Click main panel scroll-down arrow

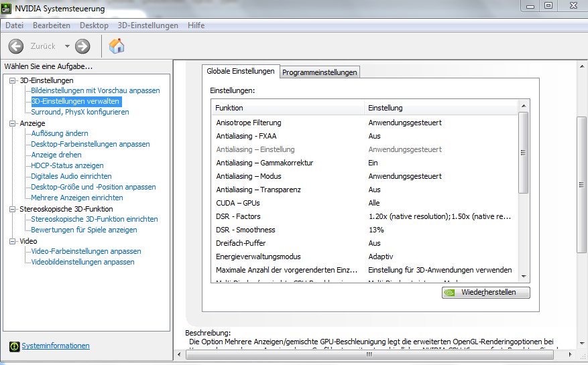[x=581, y=343]
